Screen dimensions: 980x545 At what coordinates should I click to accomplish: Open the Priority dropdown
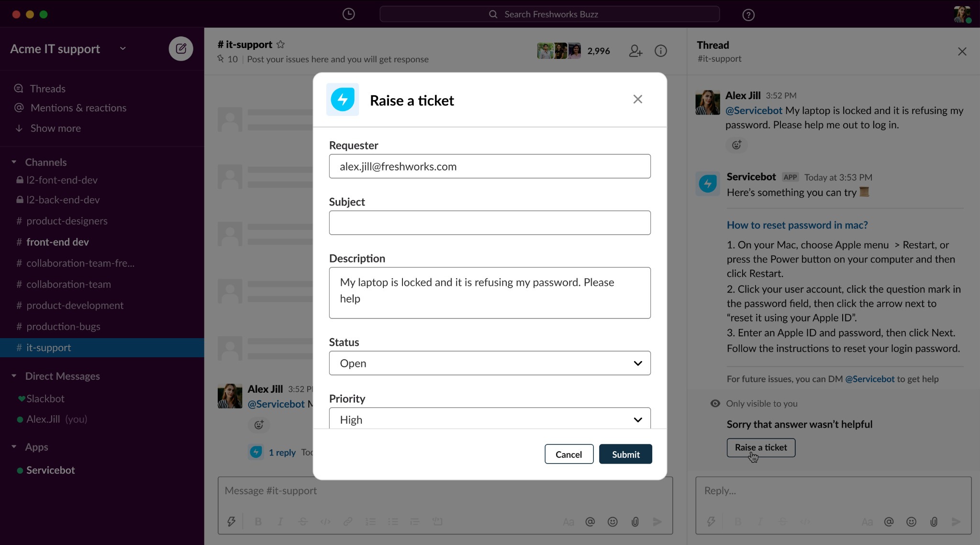(490, 418)
